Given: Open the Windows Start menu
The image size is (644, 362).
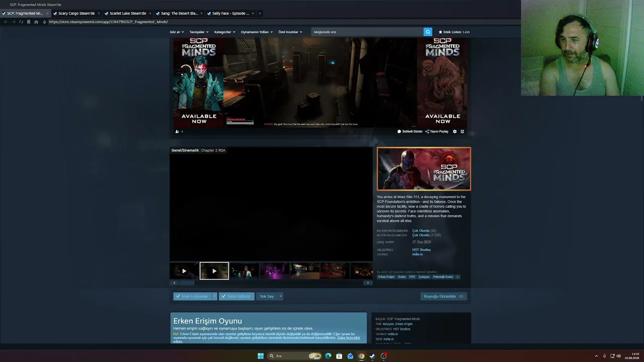Looking at the screenshot, I should [x=261, y=356].
